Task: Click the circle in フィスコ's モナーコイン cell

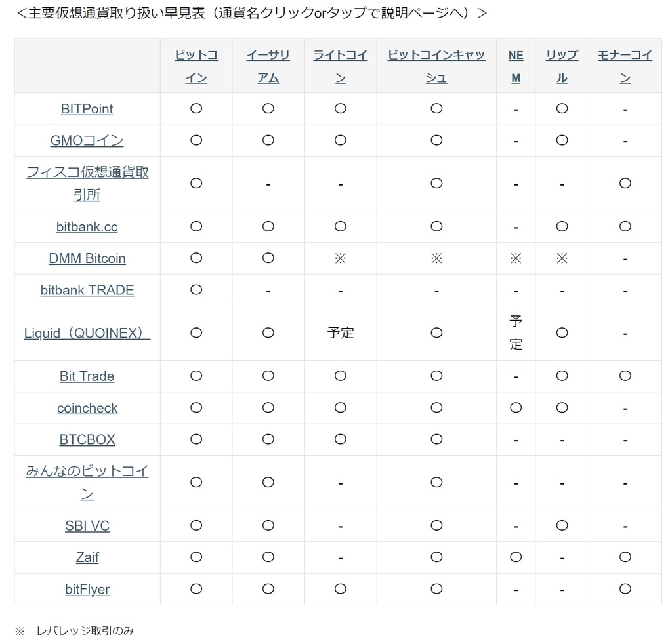Action: 625,183
